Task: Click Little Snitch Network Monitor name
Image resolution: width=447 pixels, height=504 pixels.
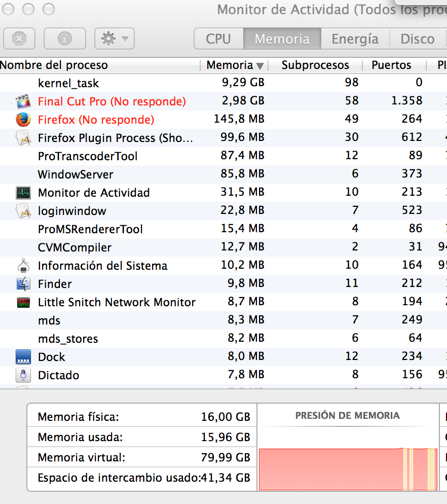Action: [117, 303]
